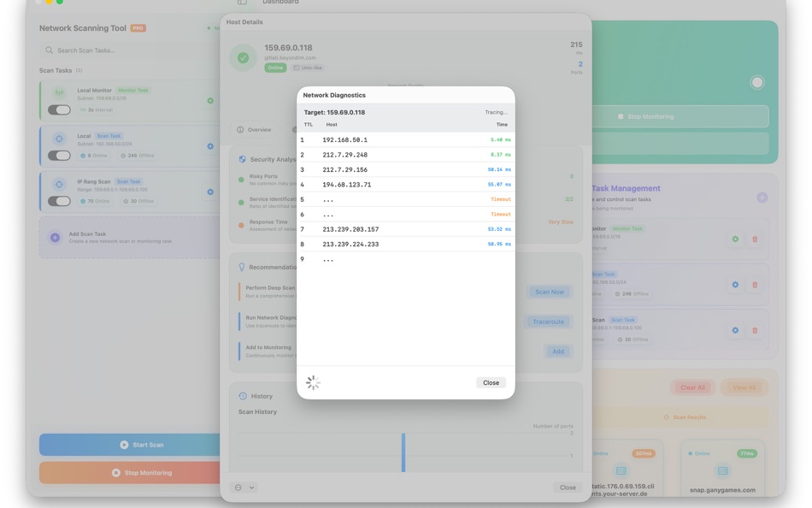This screenshot has width=812, height=508.
Task: Click host icon of snap.ganygames.com card
Action: coord(722,470)
